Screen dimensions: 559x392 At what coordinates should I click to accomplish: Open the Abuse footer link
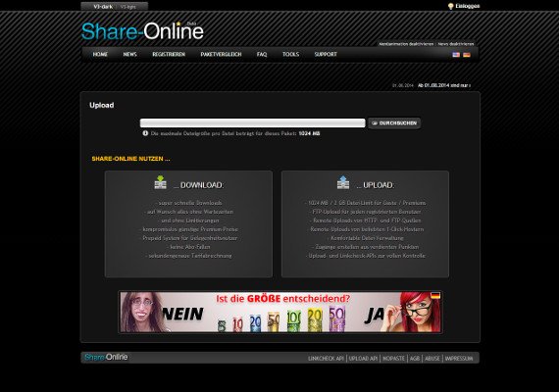pos(432,358)
